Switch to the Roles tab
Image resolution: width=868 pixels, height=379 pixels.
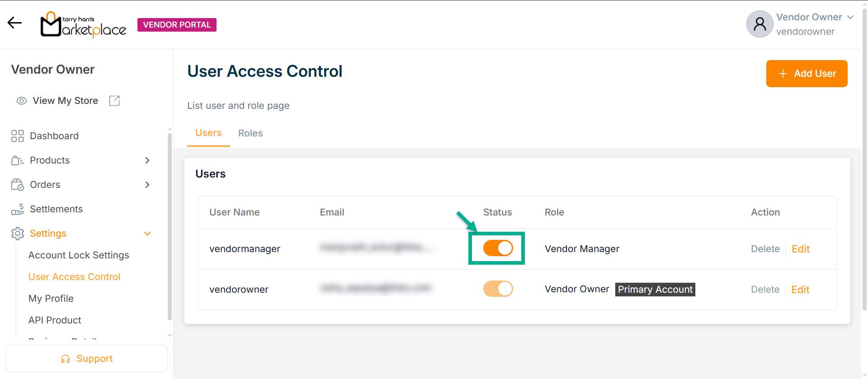click(x=250, y=133)
